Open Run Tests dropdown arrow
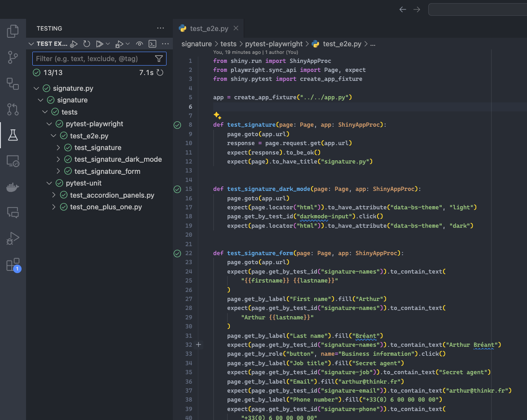The height and width of the screenshot is (420, 527). [108, 44]
